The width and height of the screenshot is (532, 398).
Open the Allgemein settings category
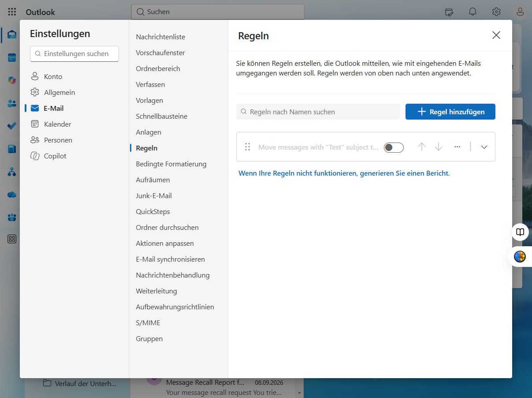tap(59, 92)
